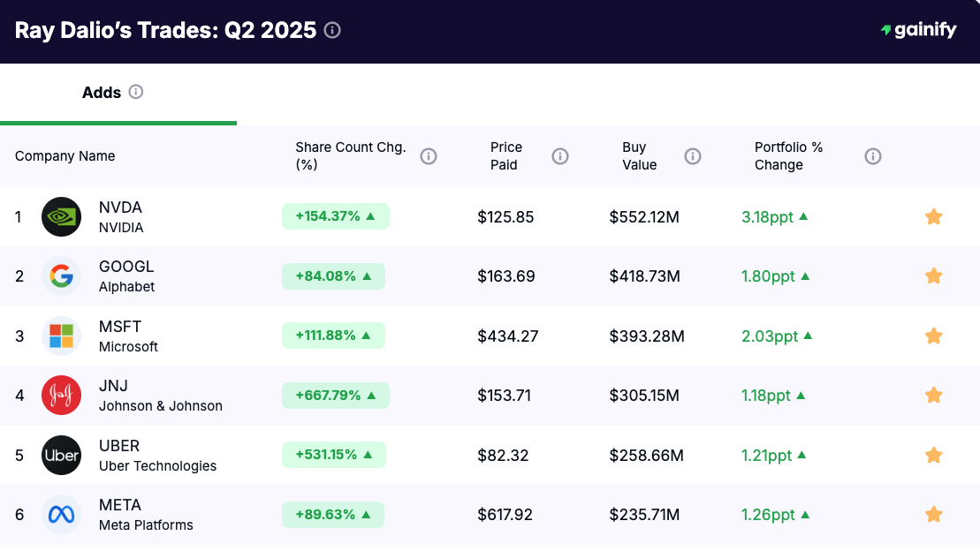Click the +89.63% share change badge

coord(333,515)
